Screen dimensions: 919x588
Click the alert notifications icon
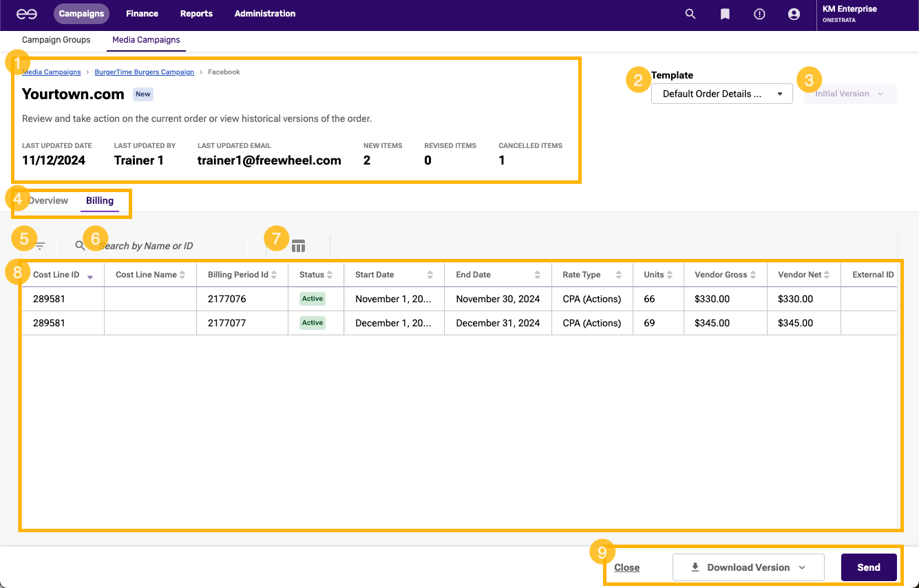[759, 14]
